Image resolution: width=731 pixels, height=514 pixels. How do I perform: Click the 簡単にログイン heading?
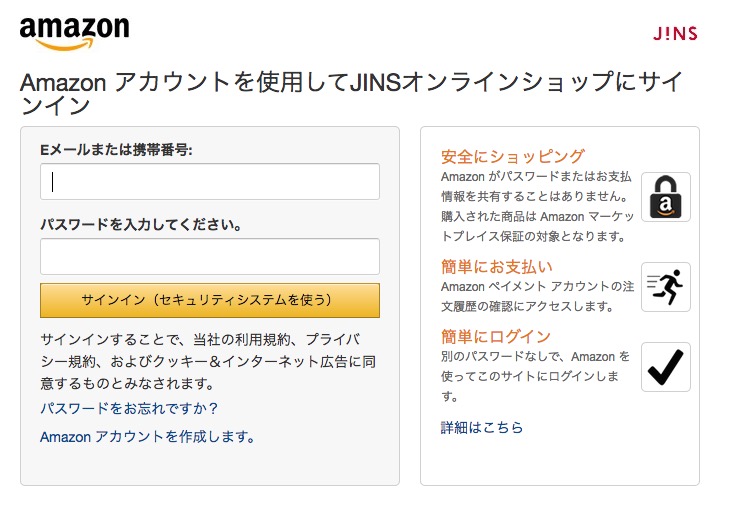(x=496, y=336)
